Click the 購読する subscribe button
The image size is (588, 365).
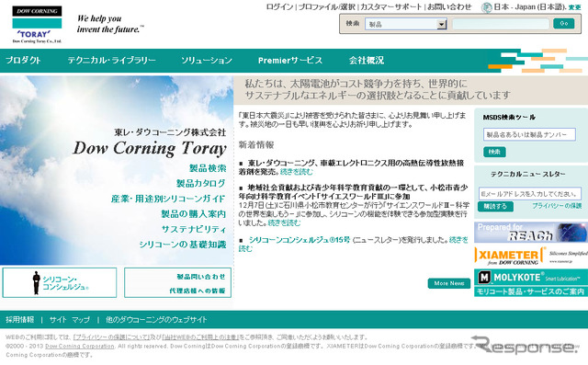pyautogui.click(x=495, y=207)
